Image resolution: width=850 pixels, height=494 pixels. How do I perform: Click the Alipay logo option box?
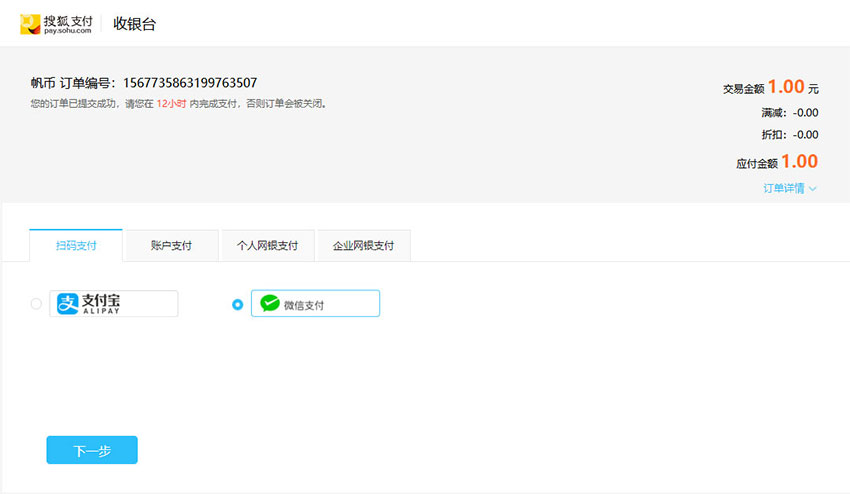[x=114, y=304]
